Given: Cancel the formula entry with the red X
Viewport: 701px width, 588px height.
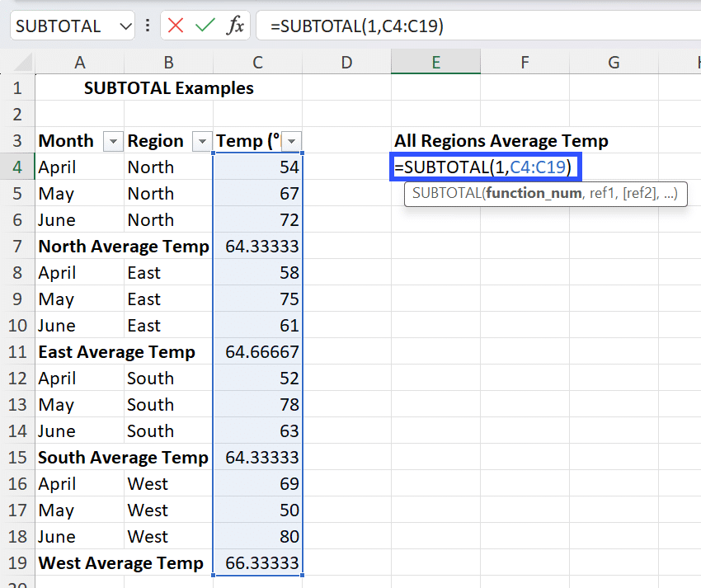Looking at the screenshot, I should pos(175,26).
